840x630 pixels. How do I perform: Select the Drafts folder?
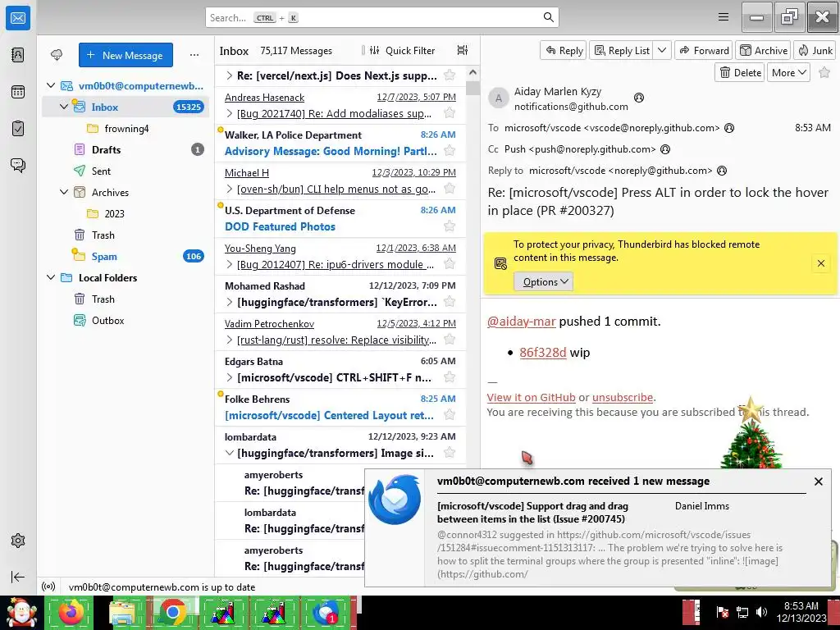[x=126, y=149]
